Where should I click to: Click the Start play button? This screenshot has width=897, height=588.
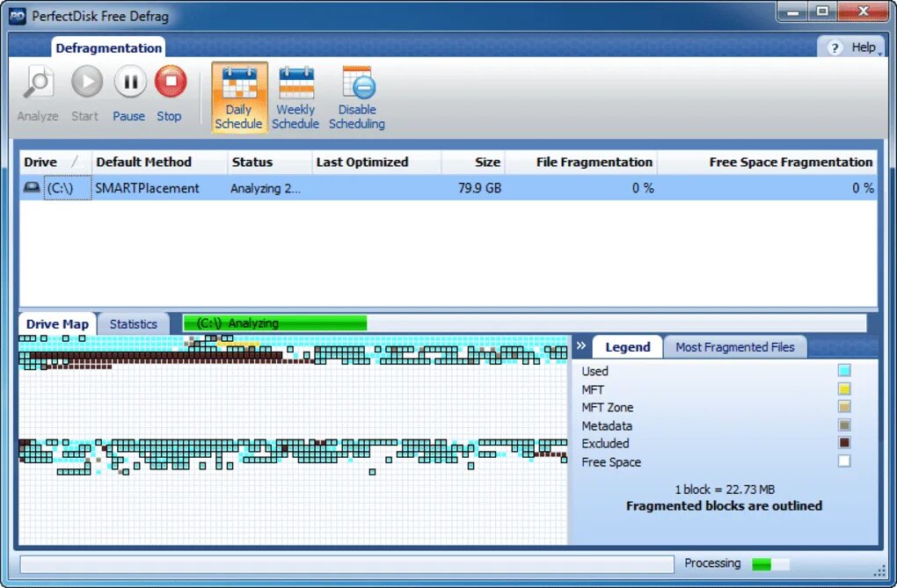[86, 82]
